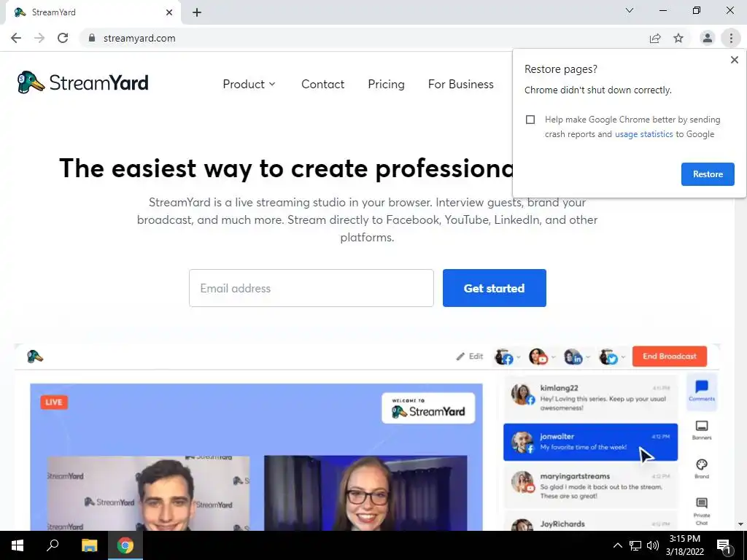Screen dimensions: 747x560
Task: Click the Twitter destination avatar
Action: 609,357
